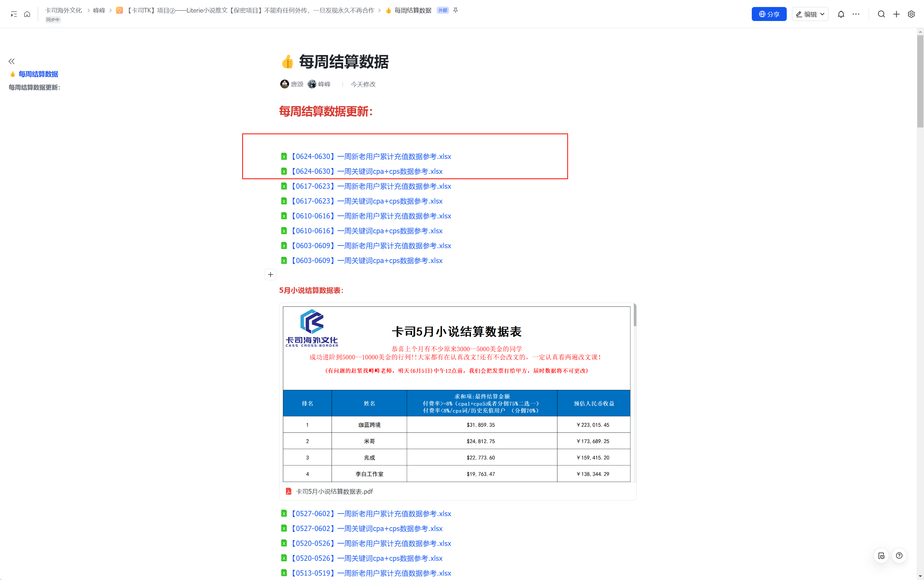Click xlsx icon beside 0520-0526 cpa+cps file
Viewport: 924px width, 580px height.
pyautogui.click(x=284, y=558)
